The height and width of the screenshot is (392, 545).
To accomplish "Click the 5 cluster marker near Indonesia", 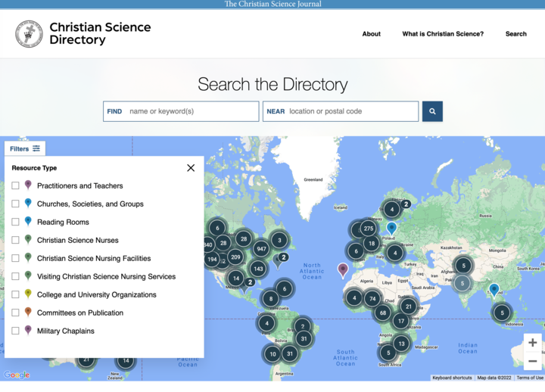I will 502,313.
